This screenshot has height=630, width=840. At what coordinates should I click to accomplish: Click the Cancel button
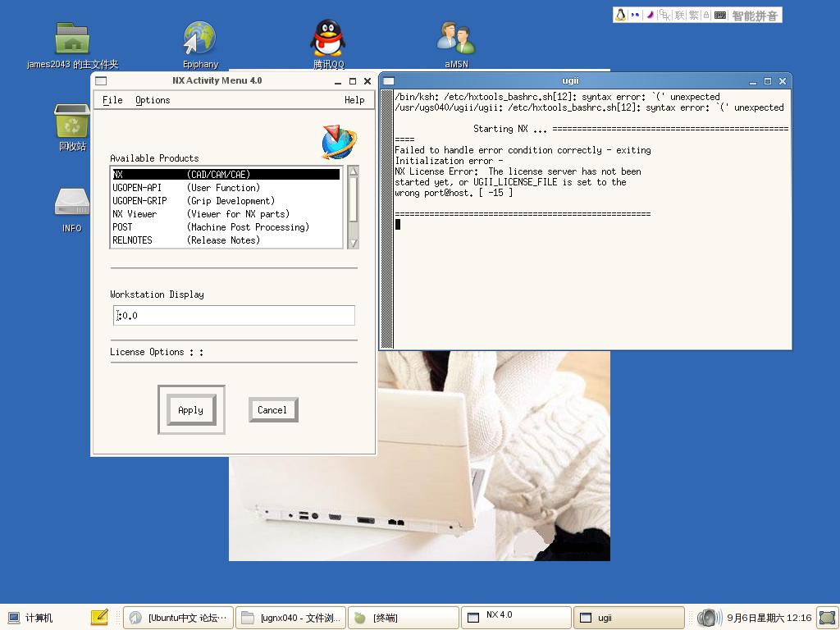coord(273,410)
